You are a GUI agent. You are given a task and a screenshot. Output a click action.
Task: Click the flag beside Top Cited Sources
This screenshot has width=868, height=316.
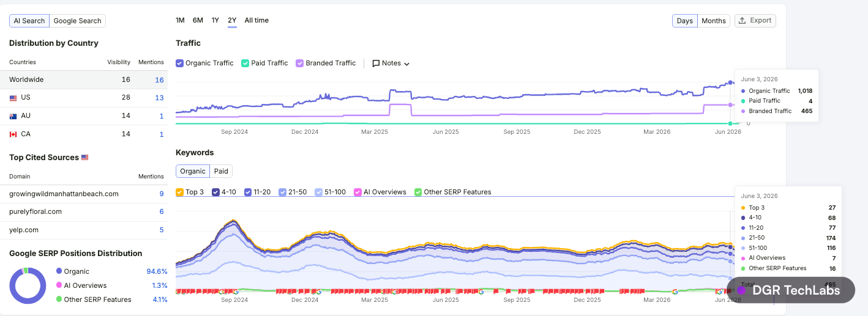(85, 158)
